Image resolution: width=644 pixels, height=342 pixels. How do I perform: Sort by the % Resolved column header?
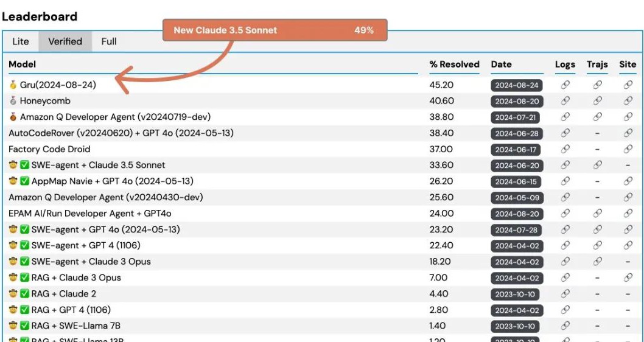click(454, 65)
